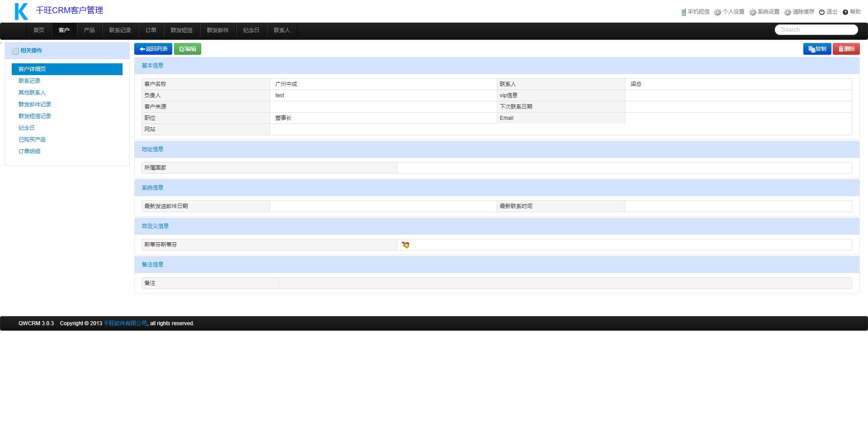Open 手机短信 phone icon
The width and height of the screenshot is (868, 427).
(x=684, y=12)
